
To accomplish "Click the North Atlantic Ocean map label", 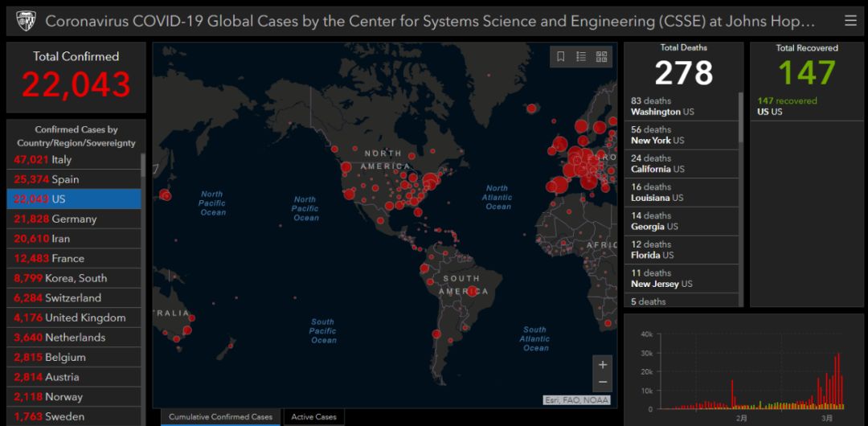I will tap(497, 197).
